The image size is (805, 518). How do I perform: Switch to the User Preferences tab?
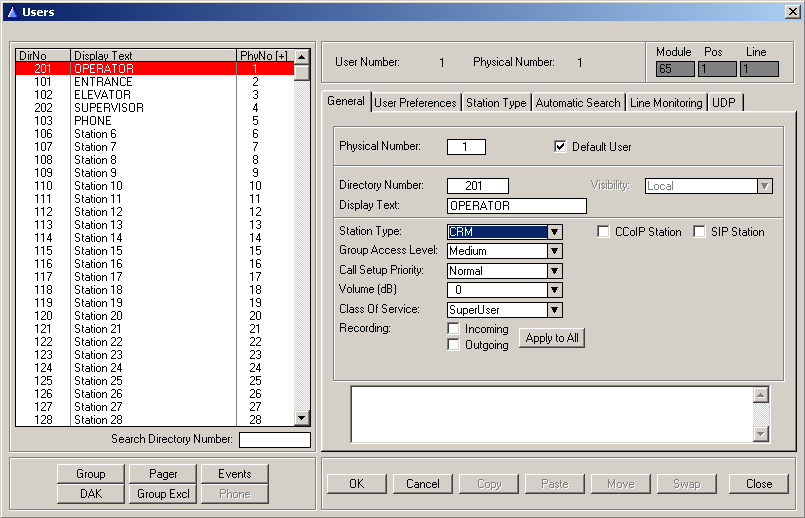(x=415, y=103)
